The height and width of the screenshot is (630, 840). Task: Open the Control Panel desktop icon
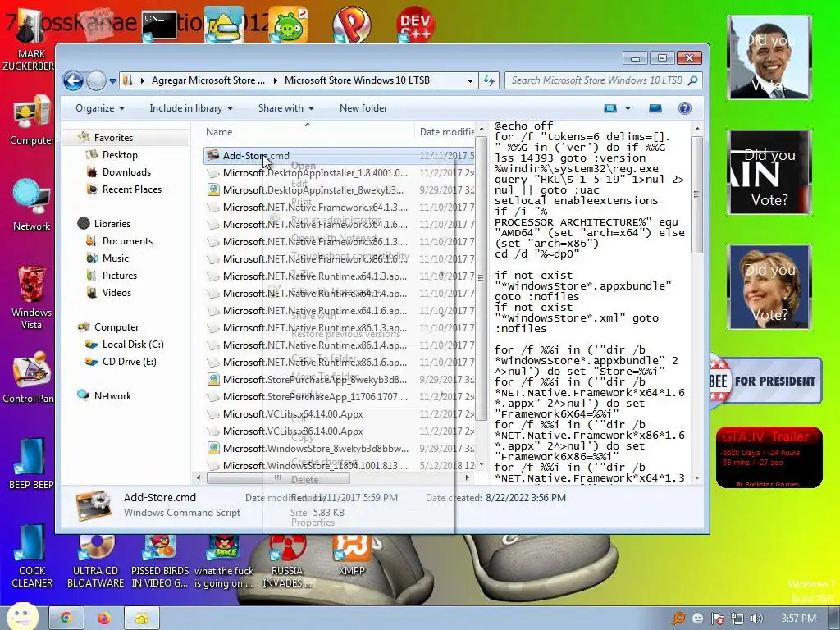pos(30,378)
